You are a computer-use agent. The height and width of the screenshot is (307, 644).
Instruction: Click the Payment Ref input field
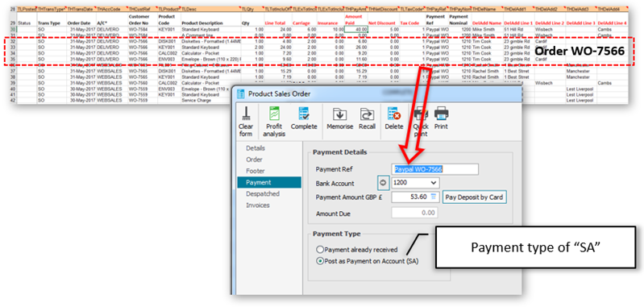[x=435, y=169]
